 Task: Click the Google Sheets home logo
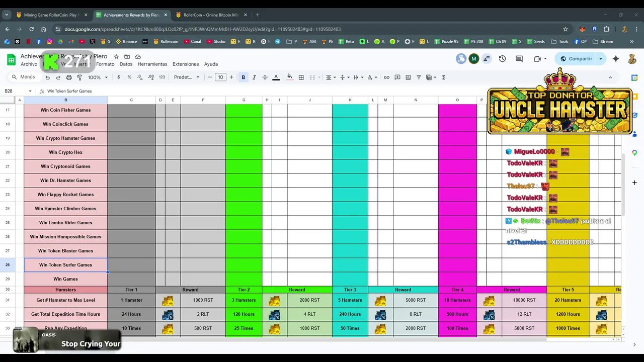11,59
